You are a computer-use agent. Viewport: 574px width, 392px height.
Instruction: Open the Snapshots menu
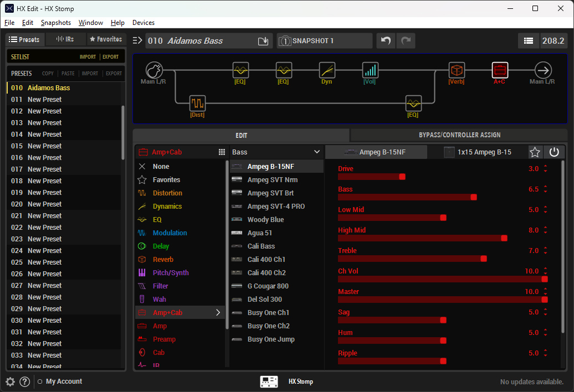pos(56,23)
